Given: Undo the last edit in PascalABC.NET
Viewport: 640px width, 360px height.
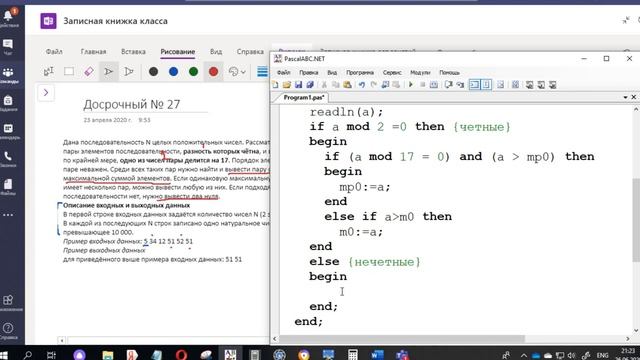Looking at the screenshot, I should 362,84.
